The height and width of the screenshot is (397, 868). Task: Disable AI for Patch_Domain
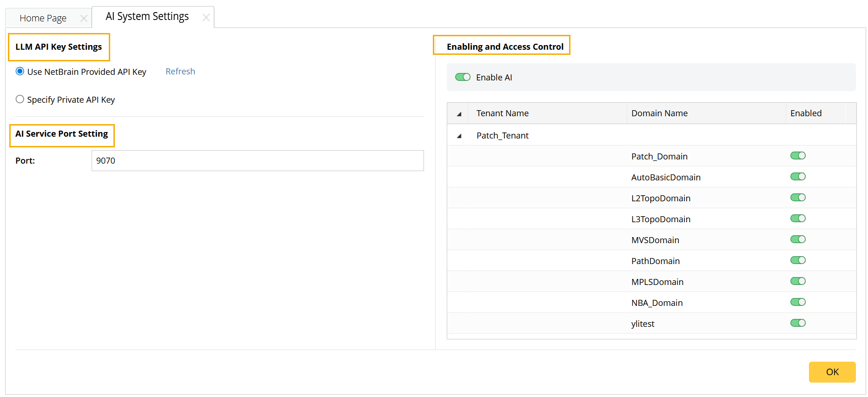[x=798, y=156]
